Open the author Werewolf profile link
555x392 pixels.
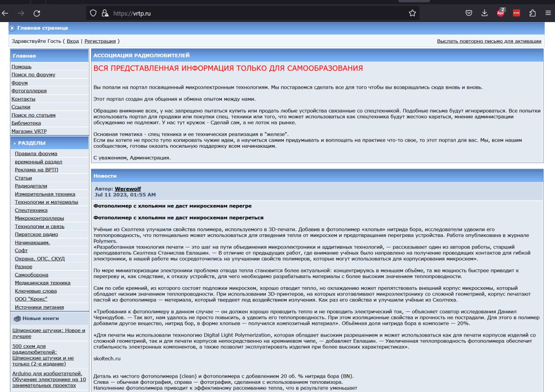[128, 189]
